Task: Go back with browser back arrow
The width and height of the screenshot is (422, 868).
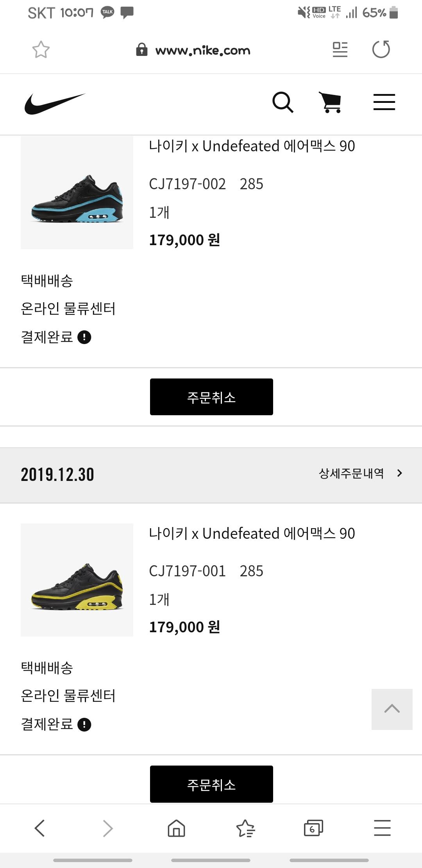Action: pyautogui.click(x=40, y=828)
